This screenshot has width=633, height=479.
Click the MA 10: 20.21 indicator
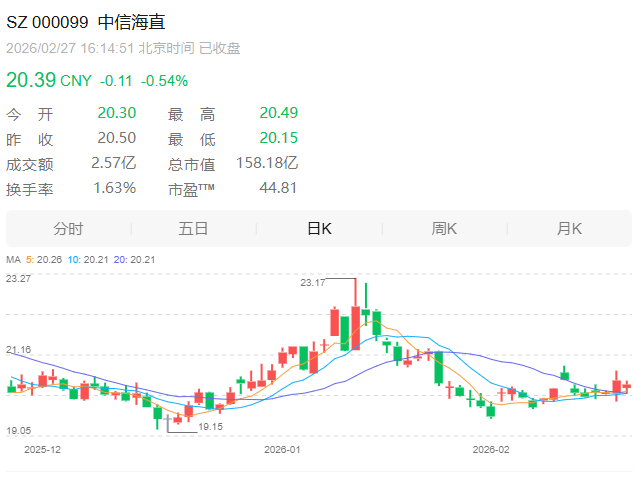[88, 260]
